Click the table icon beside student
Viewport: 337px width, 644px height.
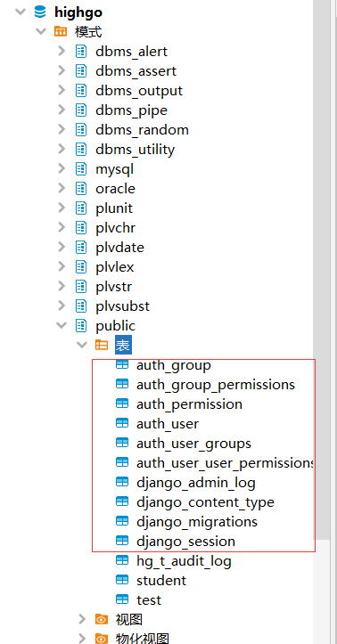point(122,580)
